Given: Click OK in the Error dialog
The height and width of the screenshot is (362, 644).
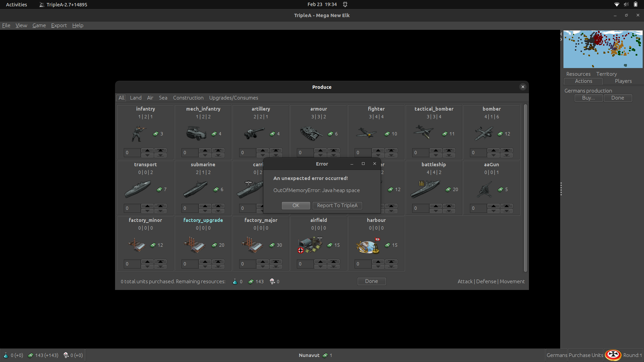Looking at the screenshot, I should pos(296,205).
